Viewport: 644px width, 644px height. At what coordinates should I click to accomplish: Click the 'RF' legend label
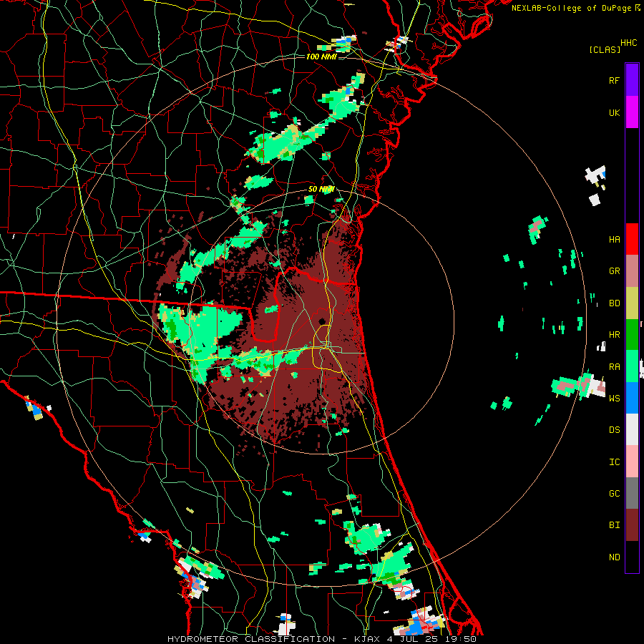[614, 80]
